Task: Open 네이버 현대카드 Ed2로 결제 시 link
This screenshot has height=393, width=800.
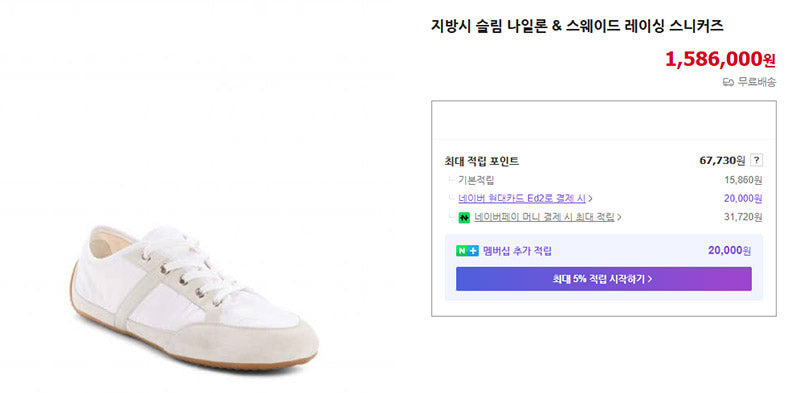Action: pyautogui.click(x=522, y=199)
